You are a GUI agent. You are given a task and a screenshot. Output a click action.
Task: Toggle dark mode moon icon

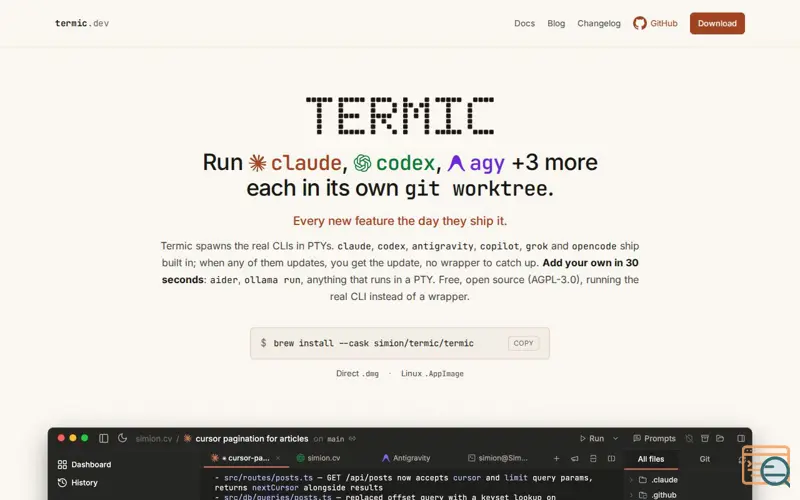122,438
